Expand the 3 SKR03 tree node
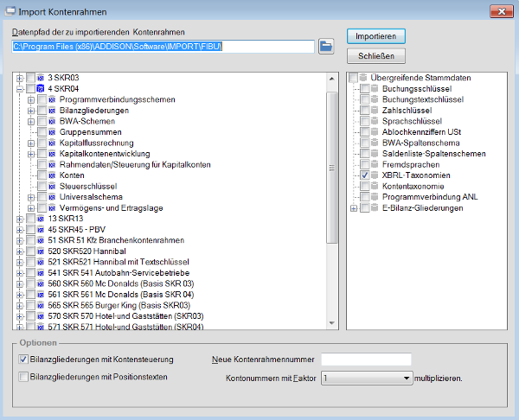 pyautogui.click(x=20, y=78)
